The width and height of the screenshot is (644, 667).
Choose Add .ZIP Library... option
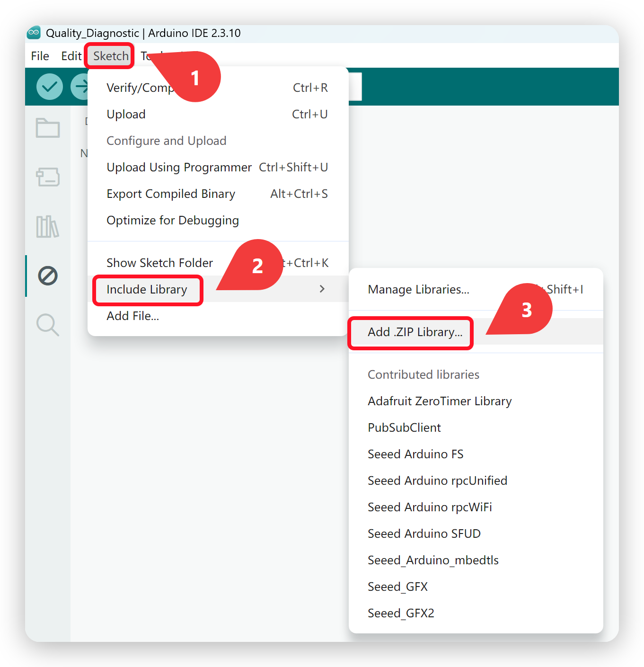click(x=476, y=332)
